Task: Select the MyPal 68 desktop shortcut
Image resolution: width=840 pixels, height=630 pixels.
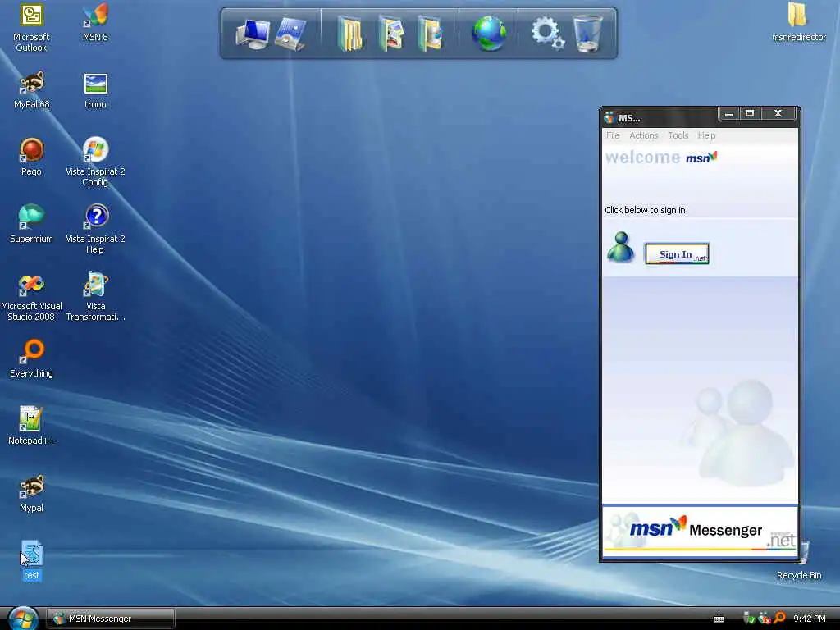Action: (31, 90)
